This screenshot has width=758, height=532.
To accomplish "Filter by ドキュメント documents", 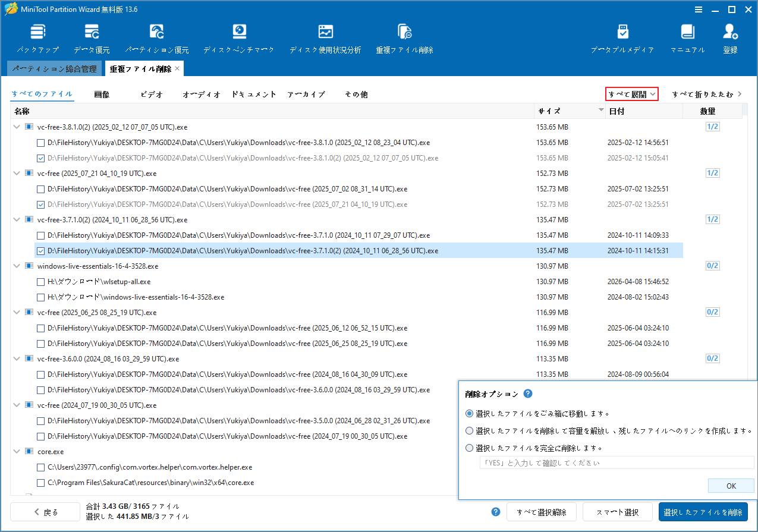I will pos(254,94).
